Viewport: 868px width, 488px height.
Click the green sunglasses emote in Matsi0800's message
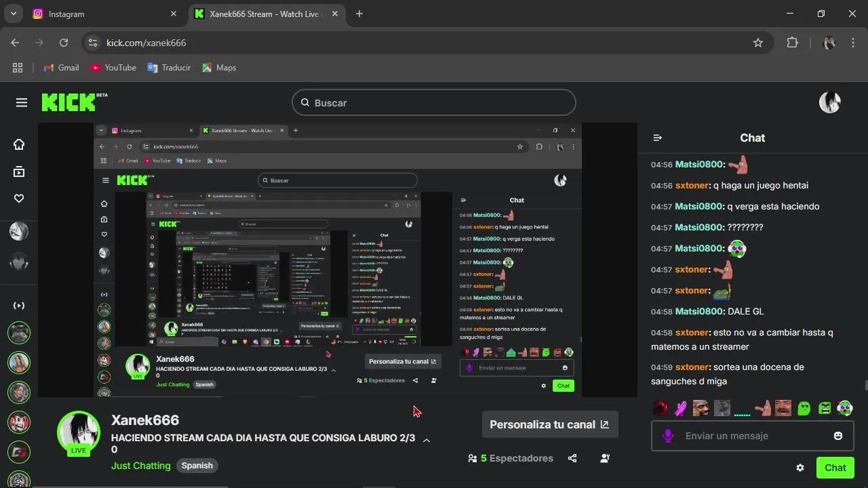click(737, 249)
